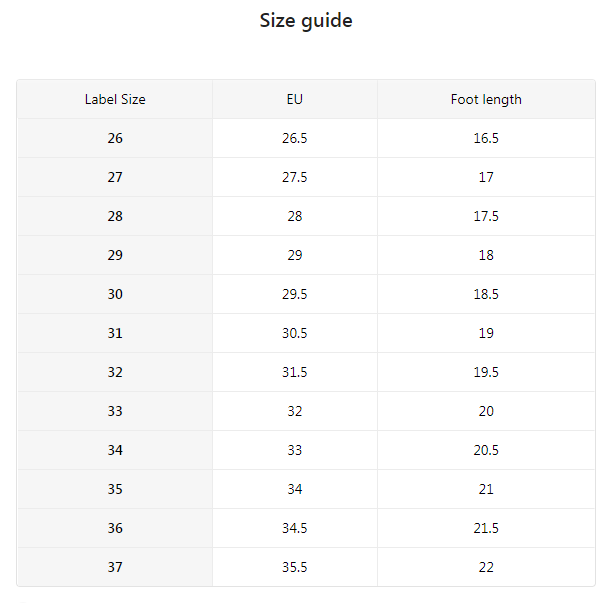This screenshot has height=604, width=611.
Task: Select EU value 34.5 cell
Action: coord(294,528)
